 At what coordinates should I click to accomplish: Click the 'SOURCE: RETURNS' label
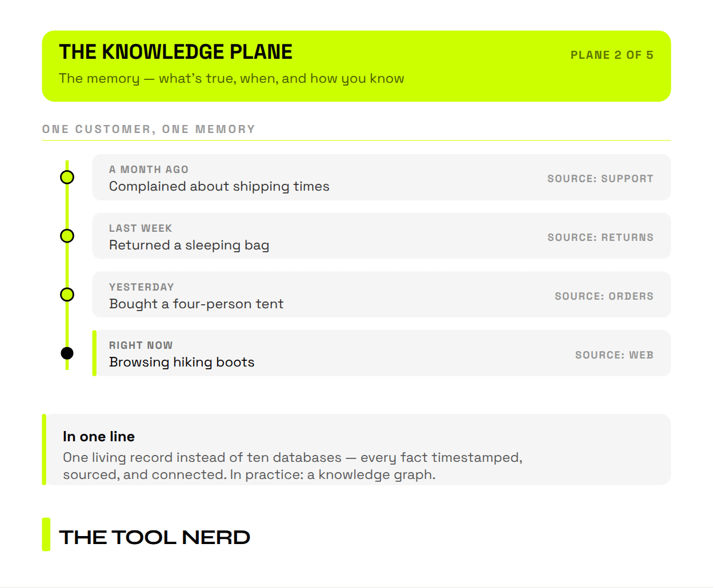(x=600, y=237)
